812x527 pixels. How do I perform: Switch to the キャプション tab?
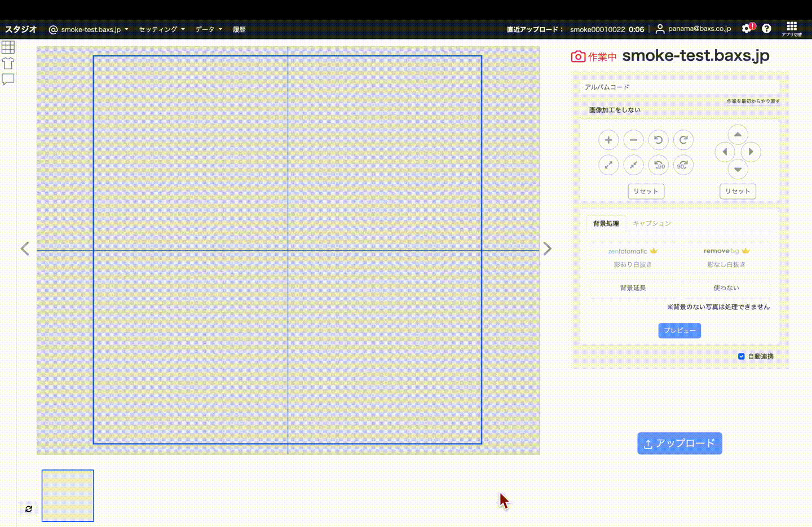click(x=651, y=224)
